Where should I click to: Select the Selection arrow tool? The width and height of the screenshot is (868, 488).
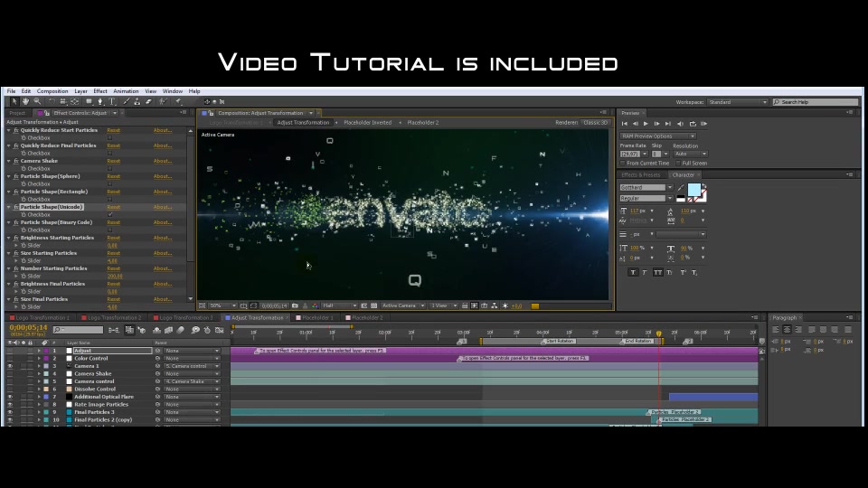(14, 102)
